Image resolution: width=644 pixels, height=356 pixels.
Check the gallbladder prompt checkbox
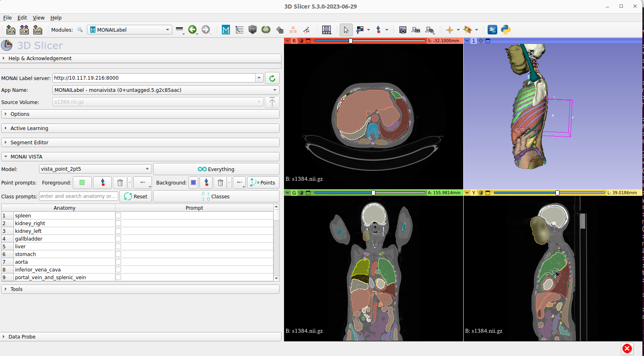pyautogui.click(x=118, y=239)
